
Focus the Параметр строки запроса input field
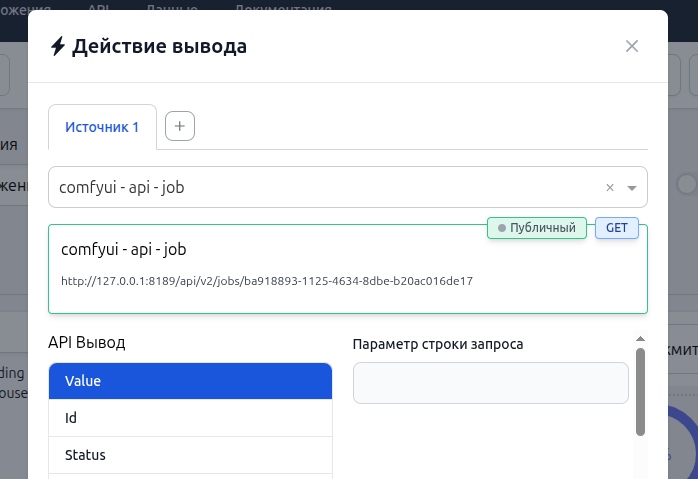tap(491, 383)
